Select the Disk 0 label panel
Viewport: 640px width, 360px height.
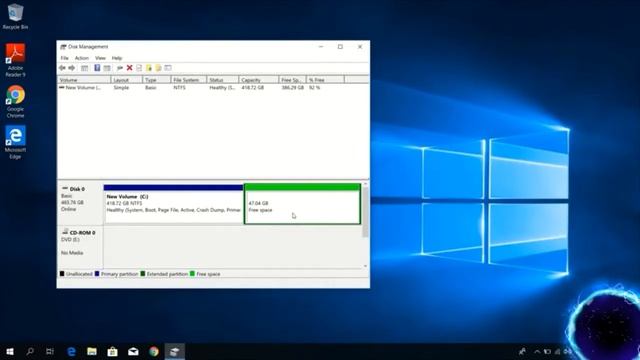pyautogui.click(x=80, y=203)
